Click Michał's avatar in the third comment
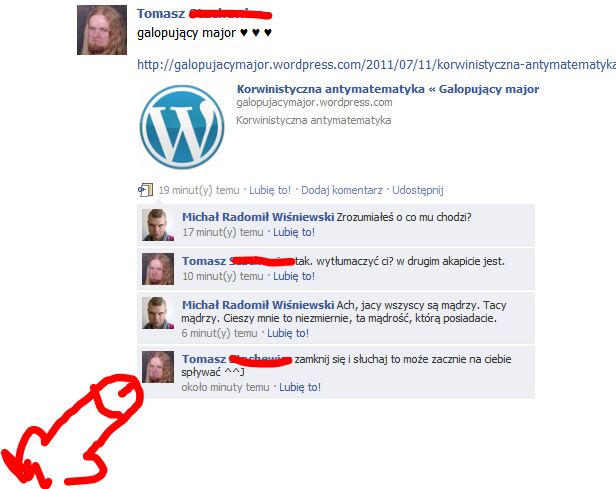Image resolution: width=616 pixels, height=489 pixels. (x=158, y=313)
